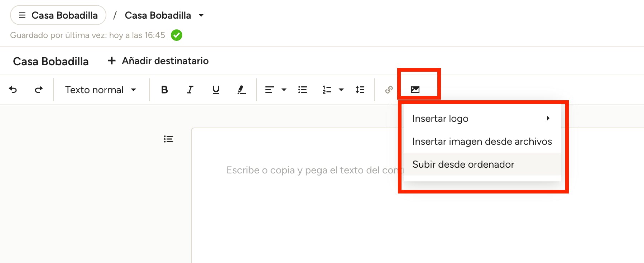Toggle bold formatting

coord(164,90)
